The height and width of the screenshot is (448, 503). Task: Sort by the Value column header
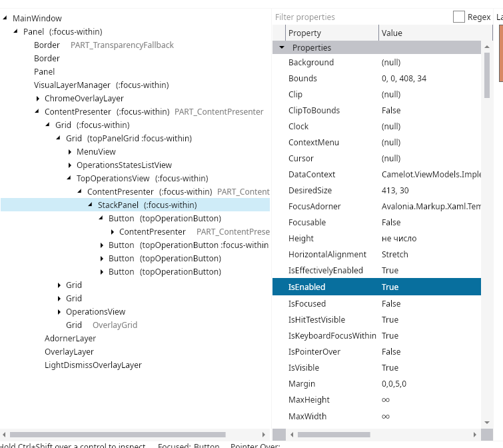435,33
